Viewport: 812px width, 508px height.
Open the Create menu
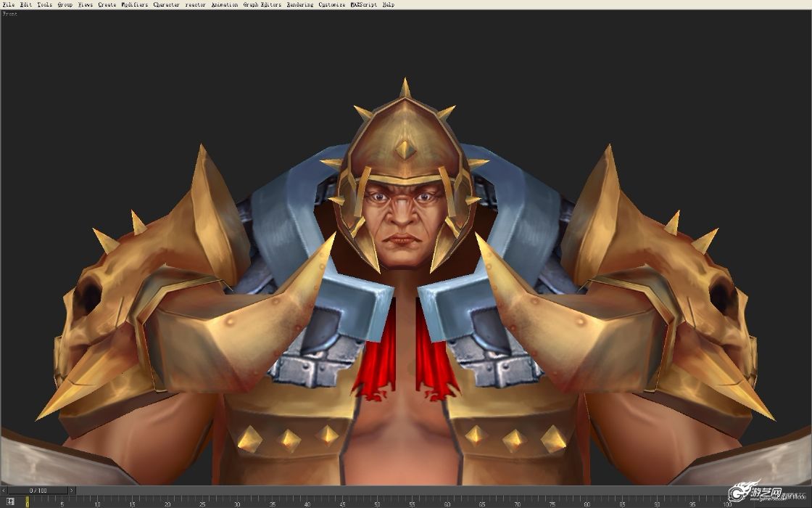tap(107, 4)
